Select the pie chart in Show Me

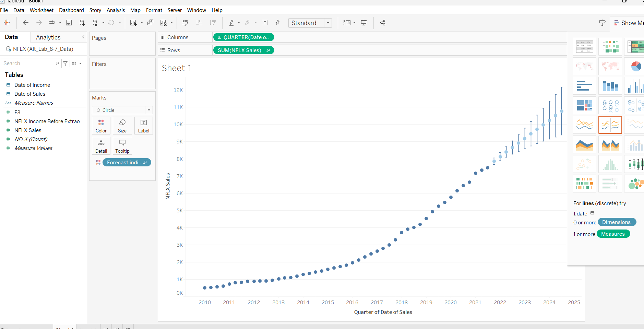click(x=636, y=66)
